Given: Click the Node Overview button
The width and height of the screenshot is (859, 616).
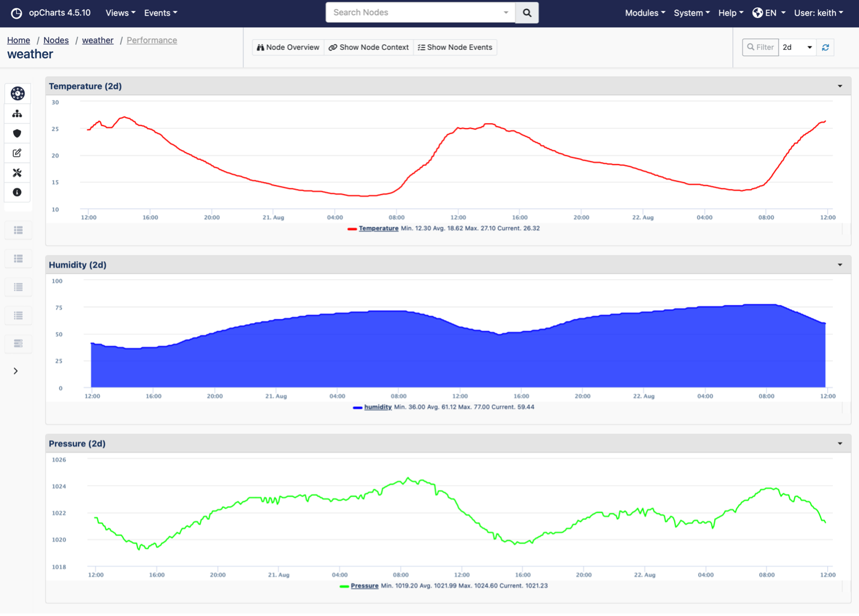Looking at the screenshot, I should tap(288, 47).
